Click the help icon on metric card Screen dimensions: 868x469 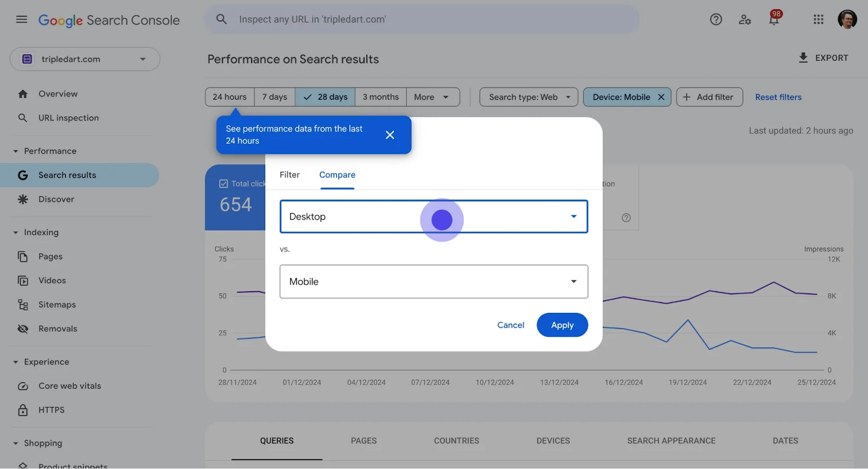pos(626,217)
